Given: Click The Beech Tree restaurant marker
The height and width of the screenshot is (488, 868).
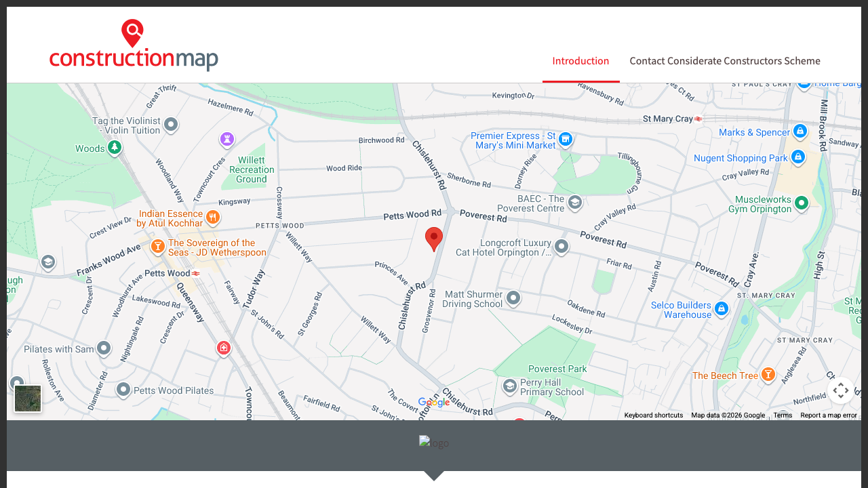Looking at the screenshot, I should click(x=768, y=375).
